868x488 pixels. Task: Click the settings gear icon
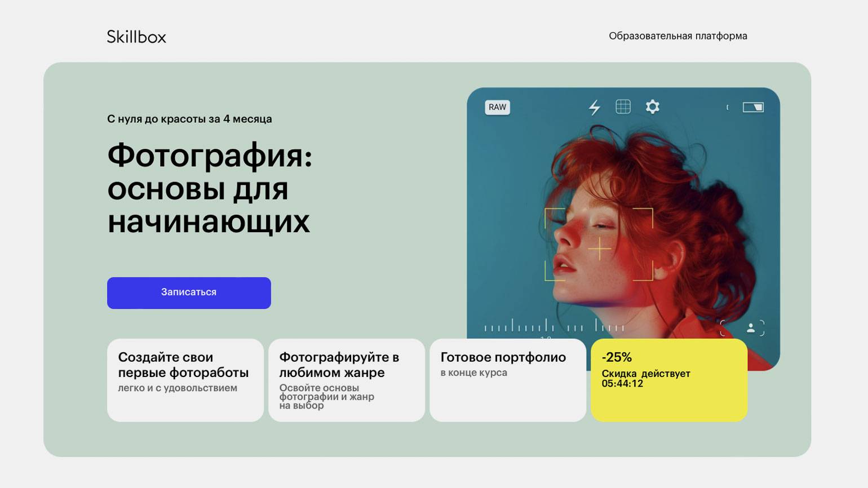tap(652, 107)
